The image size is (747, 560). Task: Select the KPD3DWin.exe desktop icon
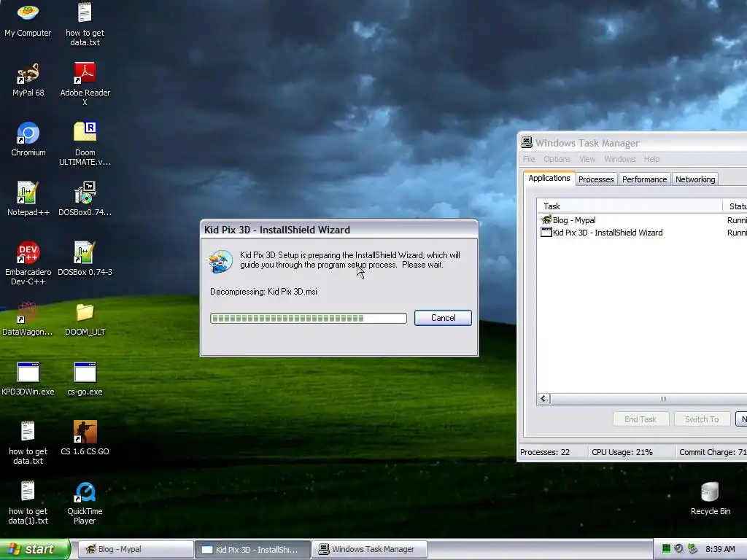pos(28,378)
